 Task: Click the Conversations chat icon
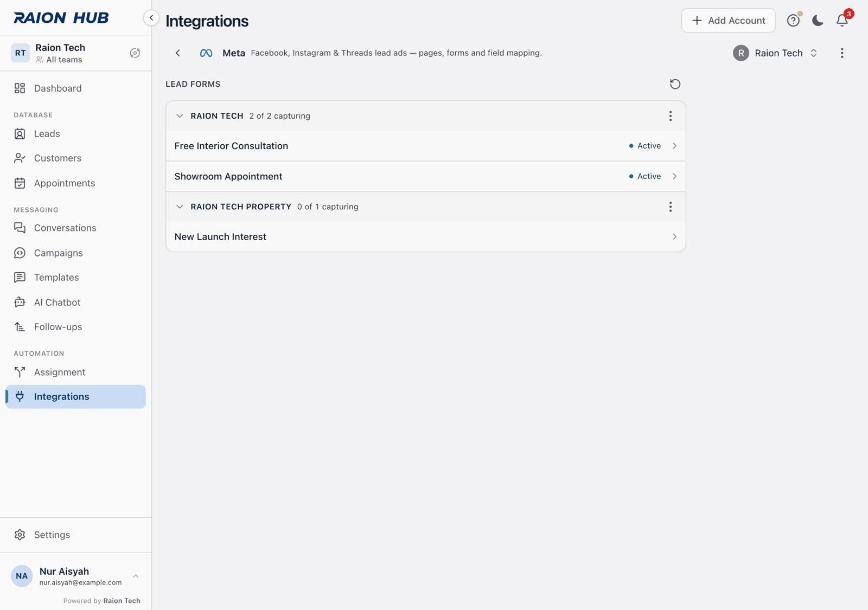(20, 228)
